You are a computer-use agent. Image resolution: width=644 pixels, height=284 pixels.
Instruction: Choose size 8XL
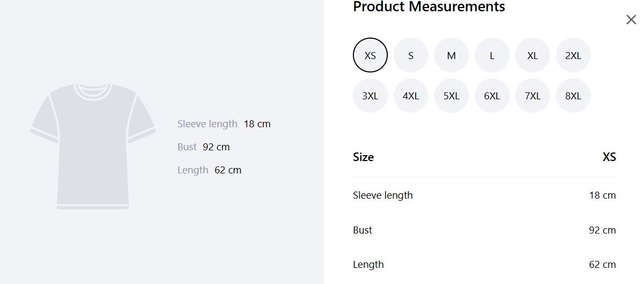point(573,96)
